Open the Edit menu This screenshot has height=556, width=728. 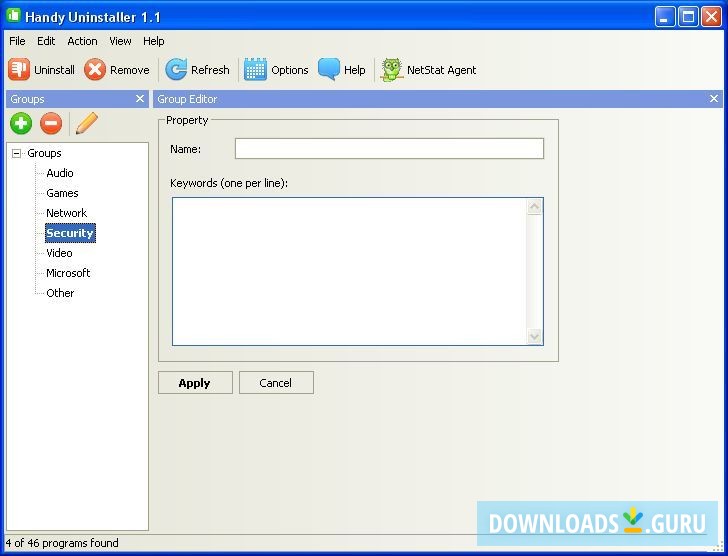(46, 41)
